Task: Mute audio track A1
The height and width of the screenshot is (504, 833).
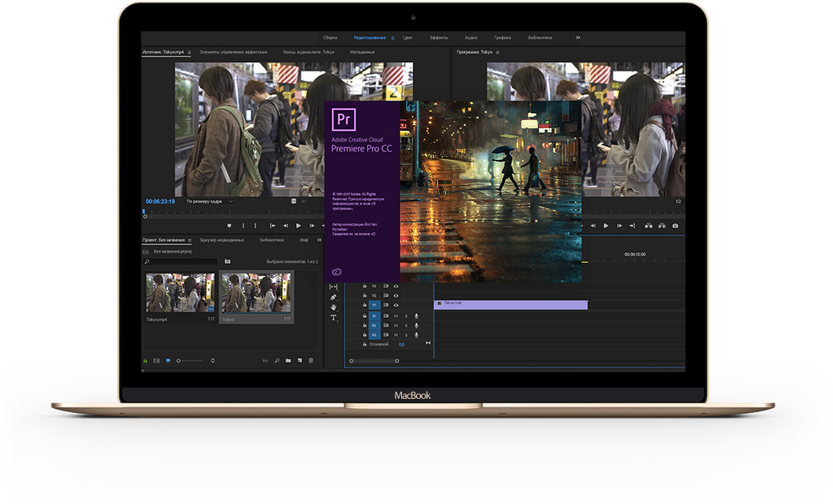Action: (x=396, y=316)
